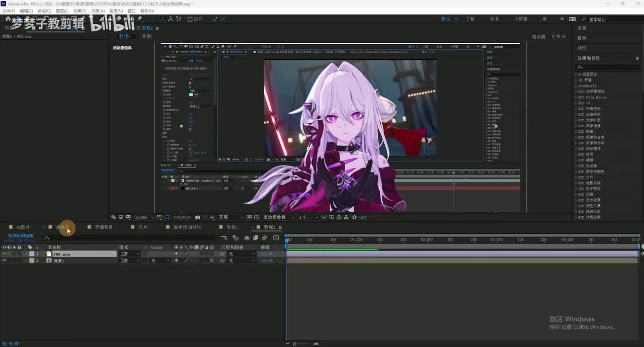Click the tan label swatch of 背景1 layer
644x347 pixels.
tap(32, 261)
